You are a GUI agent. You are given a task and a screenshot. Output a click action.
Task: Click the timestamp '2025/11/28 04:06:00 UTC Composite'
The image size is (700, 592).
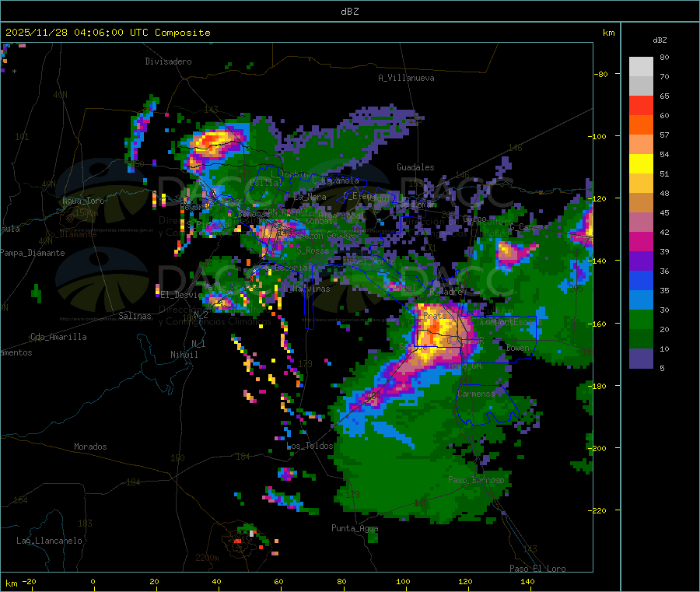tap(107, 33)
